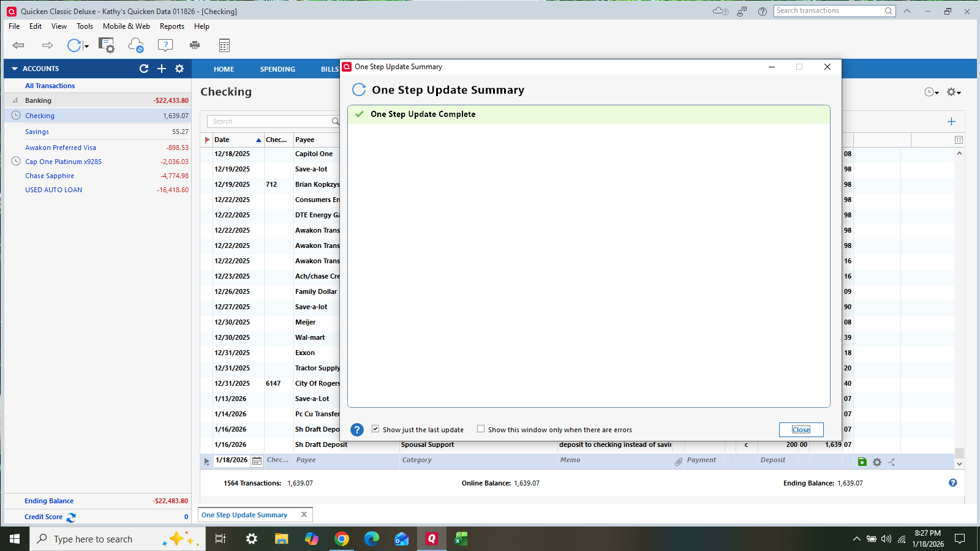Collapse the toolbar with the up chevron
The width and height of the screenshot is (980, 551).
pyautogui.click(x=907, y=11)
